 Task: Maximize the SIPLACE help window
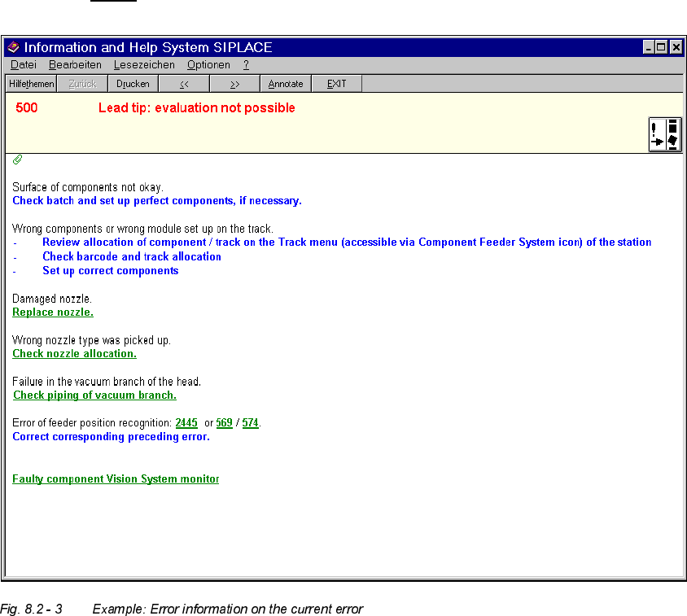coord(662,47)
